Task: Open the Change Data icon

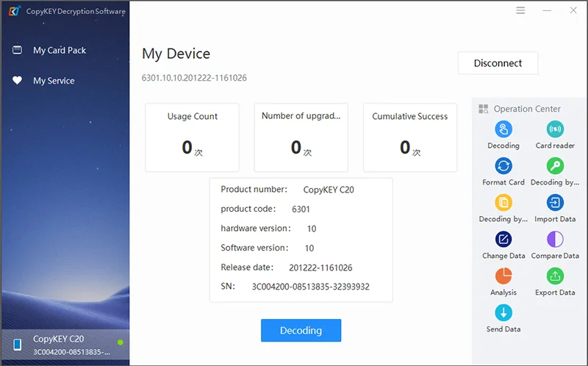Action: pos(503,240)
